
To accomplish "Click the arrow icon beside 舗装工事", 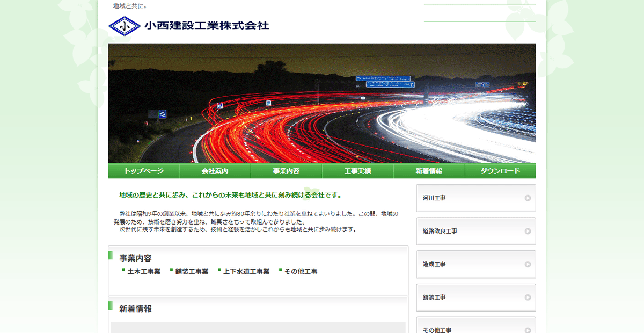I will [526, 297].
